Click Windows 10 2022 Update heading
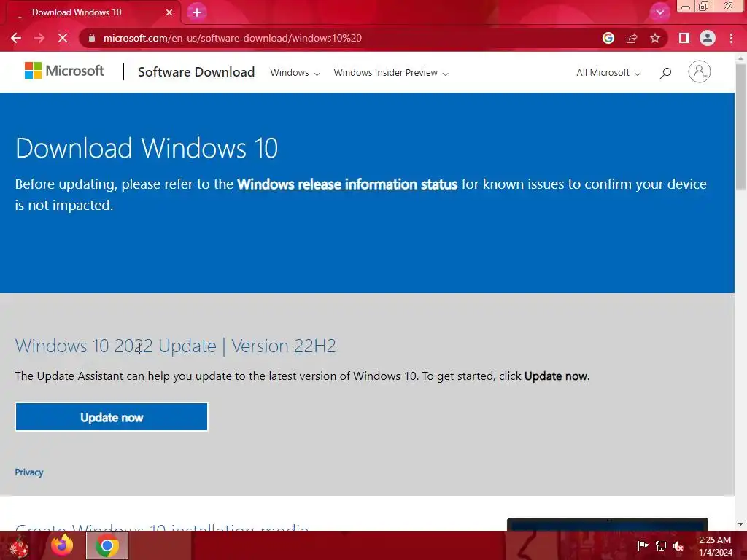The height and width of the screenshot is (560, 747). tap(175, 346)
